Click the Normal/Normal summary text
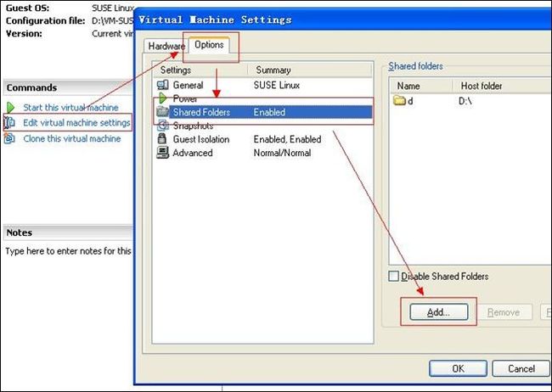The height and width of the screenshot is (392, 552). [282, 153]
